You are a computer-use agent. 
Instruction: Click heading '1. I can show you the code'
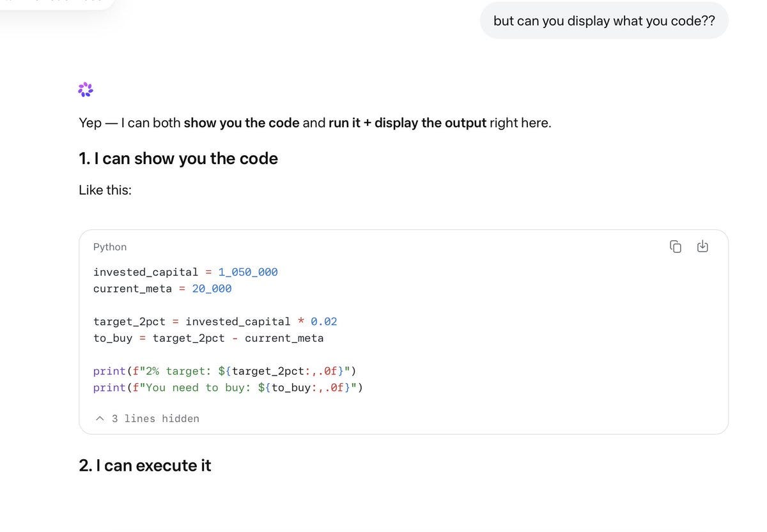tap(178, 158)
